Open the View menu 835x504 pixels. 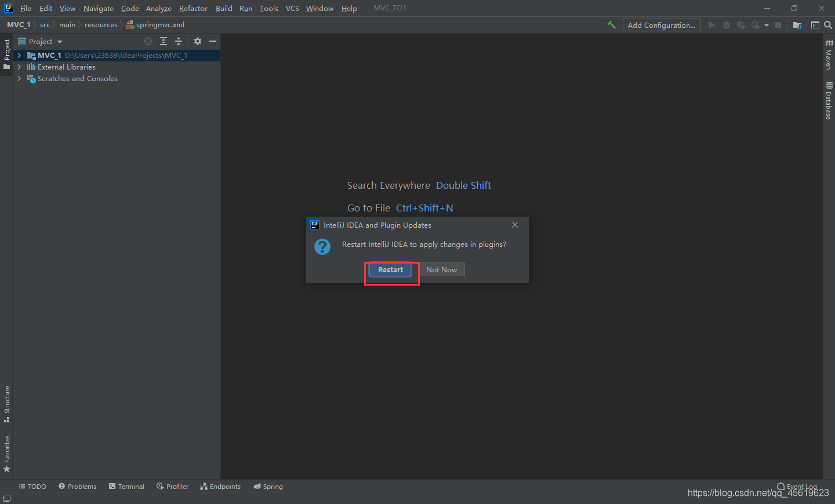click(67, 8)
